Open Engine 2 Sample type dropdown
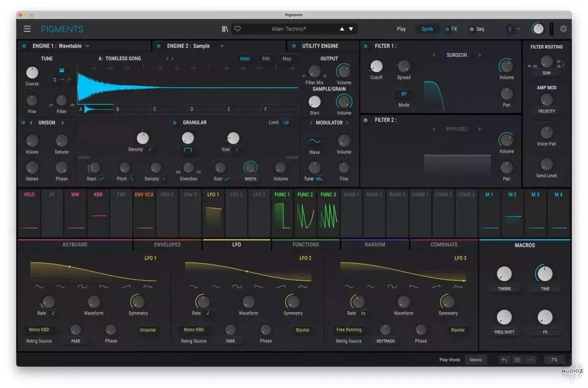Screen dimensions: 588x388 tap(221, 46)
